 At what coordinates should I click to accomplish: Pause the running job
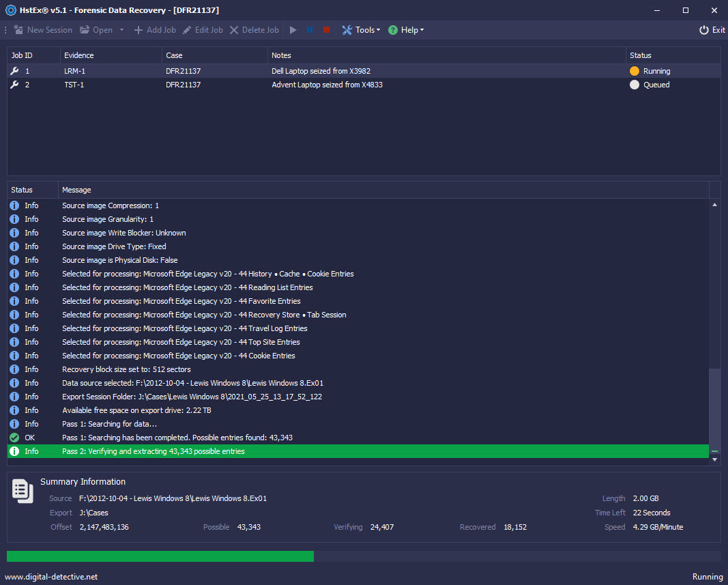310,30
